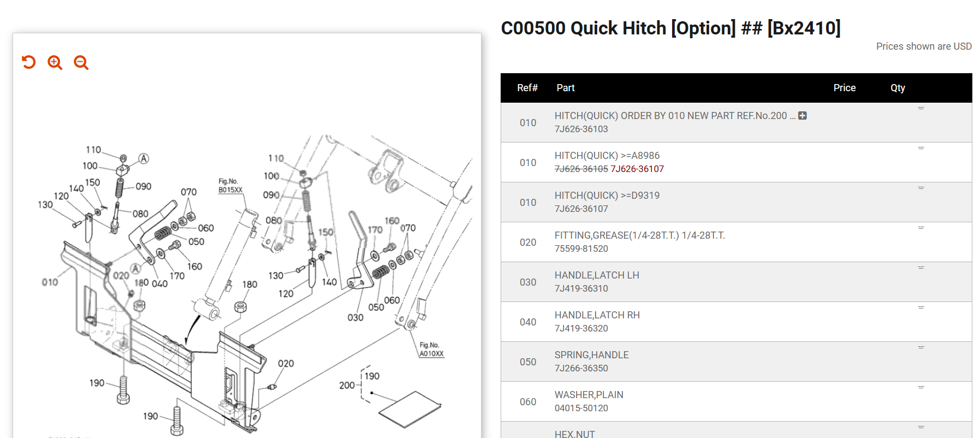
Task: Click the Qty column header
Action: click(x=898, y=88)
